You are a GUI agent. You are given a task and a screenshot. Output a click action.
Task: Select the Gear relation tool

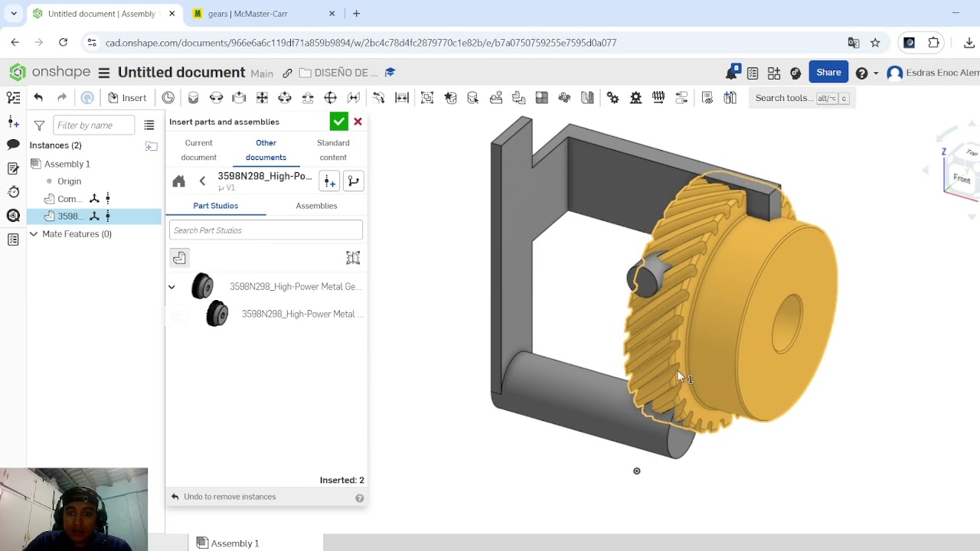(x=612, y=97)
